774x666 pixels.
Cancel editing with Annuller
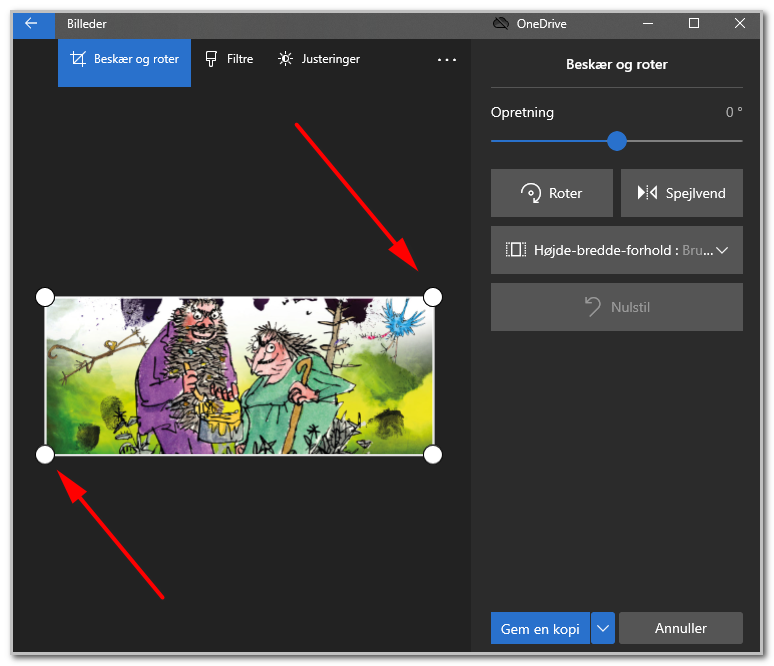(681, 628)
